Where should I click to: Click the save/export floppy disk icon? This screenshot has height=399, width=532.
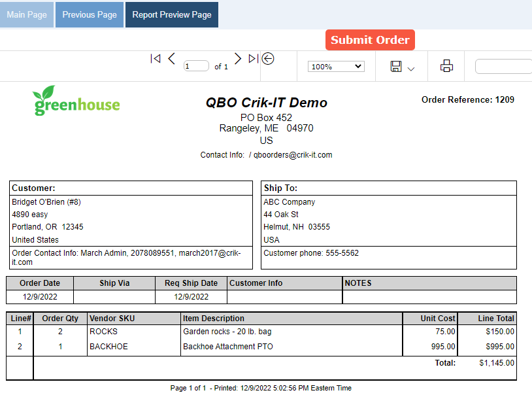pos(396,66)
